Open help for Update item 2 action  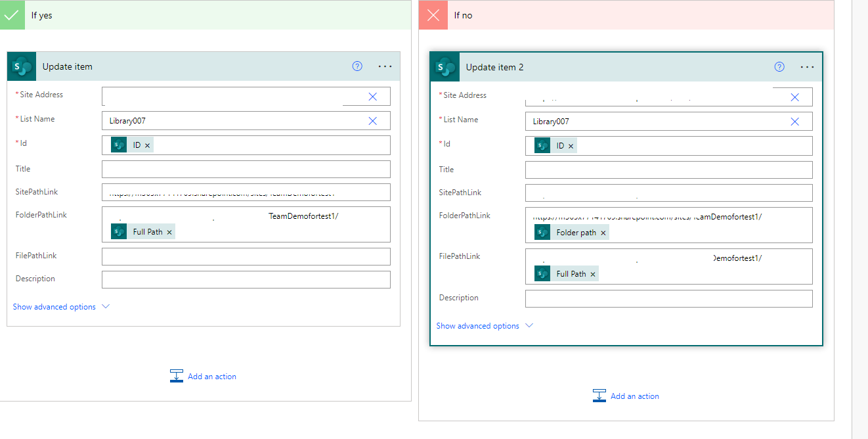779,67
